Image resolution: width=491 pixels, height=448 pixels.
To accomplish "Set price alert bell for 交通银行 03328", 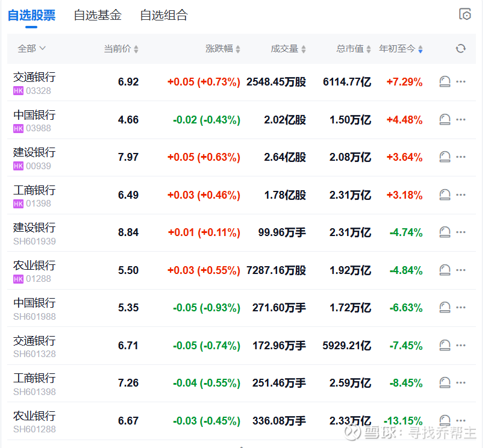I will 445,82.
